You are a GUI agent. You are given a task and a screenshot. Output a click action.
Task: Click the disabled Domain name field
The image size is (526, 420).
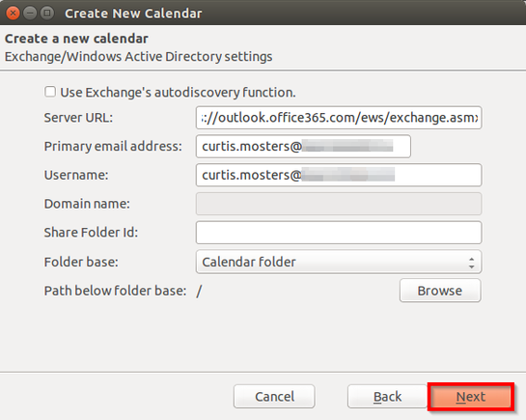[x=339, y=204]
